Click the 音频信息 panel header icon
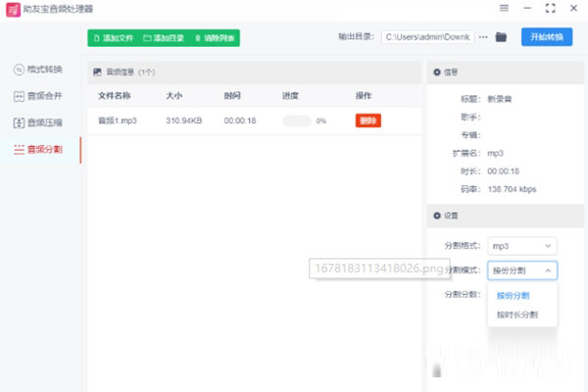Screen dimensions: 588x392 coord(97,72)
